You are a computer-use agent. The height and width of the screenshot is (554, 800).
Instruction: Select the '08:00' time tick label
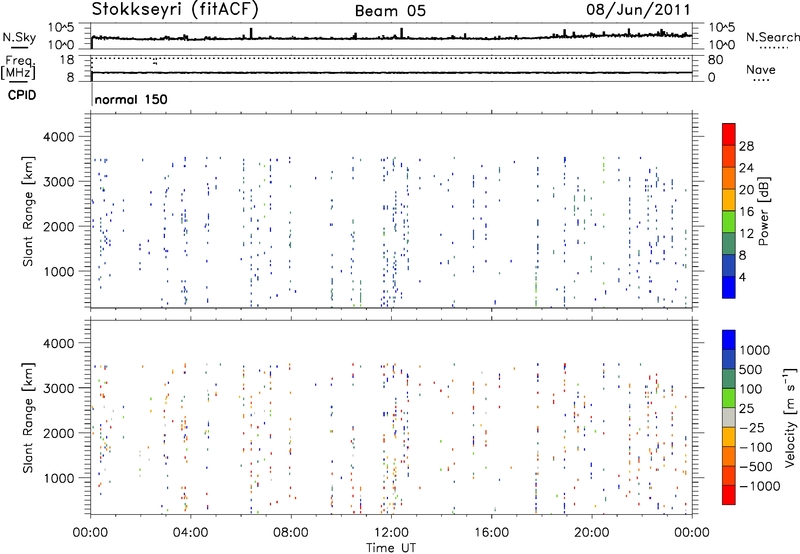291,533
